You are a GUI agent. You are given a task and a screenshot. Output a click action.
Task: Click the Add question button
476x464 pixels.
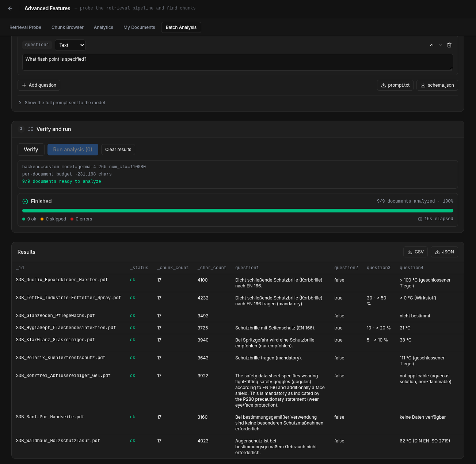tap(39, 85)
